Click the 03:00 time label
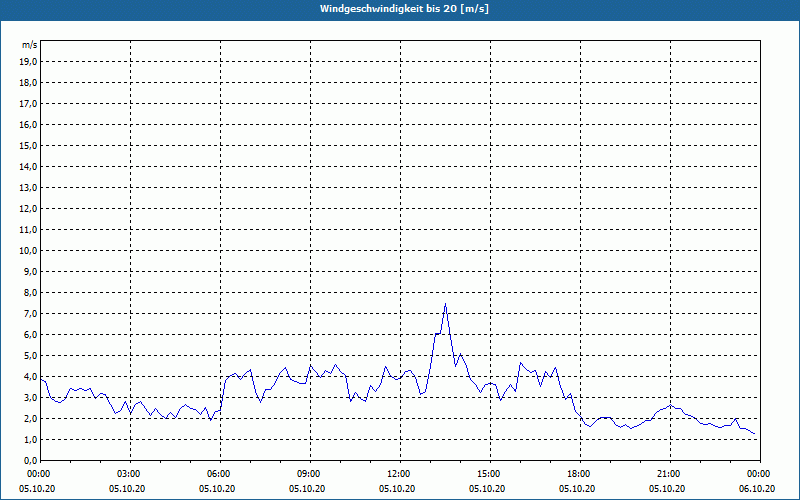 (130, 474)
